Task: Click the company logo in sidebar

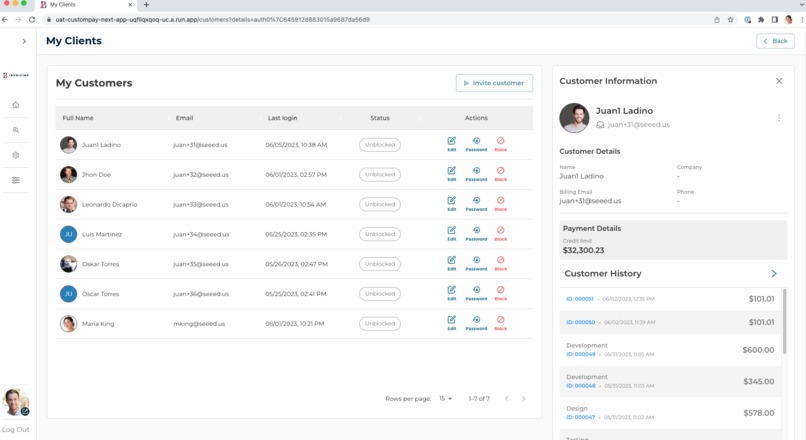Action: tap(16, 75)
